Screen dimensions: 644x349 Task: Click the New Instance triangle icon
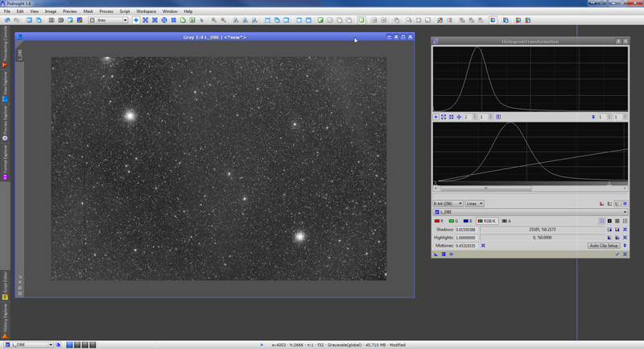pyautogui.click(x=436, y=254)
